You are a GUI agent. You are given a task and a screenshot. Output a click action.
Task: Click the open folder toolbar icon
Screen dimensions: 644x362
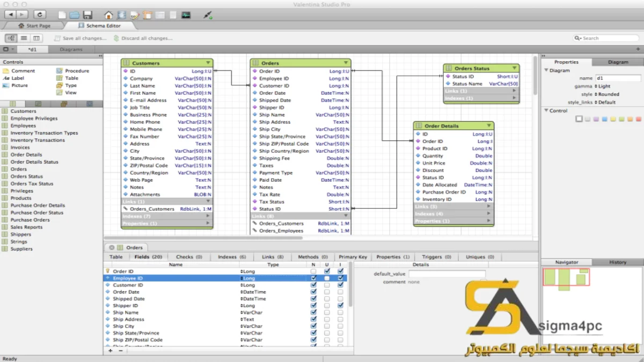coord(75,15)
